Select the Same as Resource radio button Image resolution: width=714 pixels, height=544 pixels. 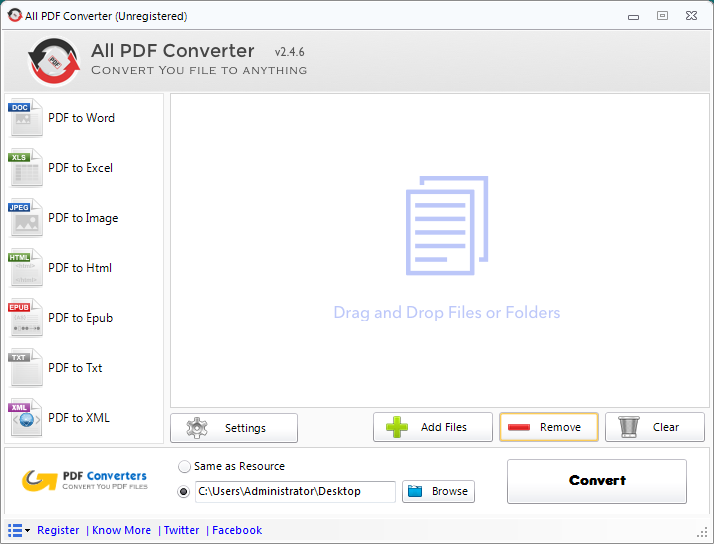tap(184, 467)
